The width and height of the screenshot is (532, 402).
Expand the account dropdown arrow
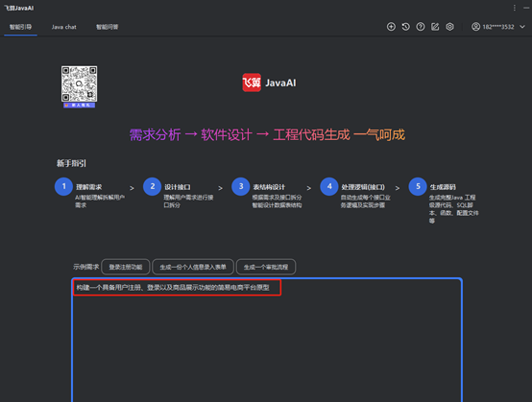tap(522, 27)
